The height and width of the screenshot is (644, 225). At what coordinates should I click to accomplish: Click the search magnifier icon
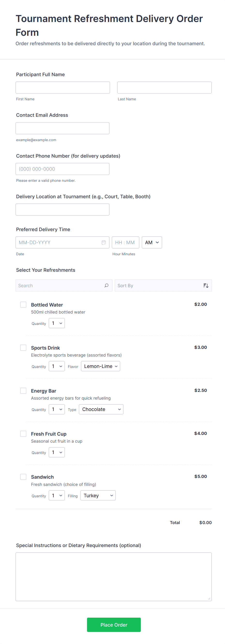tap(106, 285)
